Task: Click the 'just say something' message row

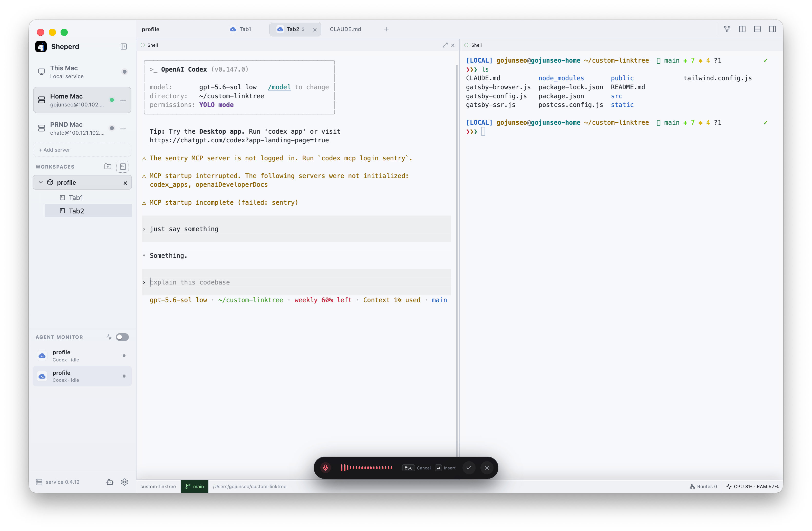Action: click(x=296, y=229)
